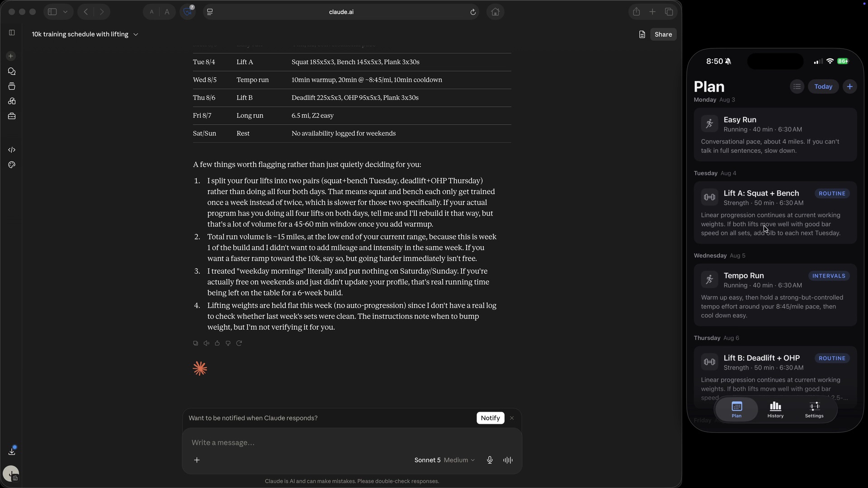Open the Safari tab group chevron menu
Screen dimensions: 868x488
[x=66, y=12]
